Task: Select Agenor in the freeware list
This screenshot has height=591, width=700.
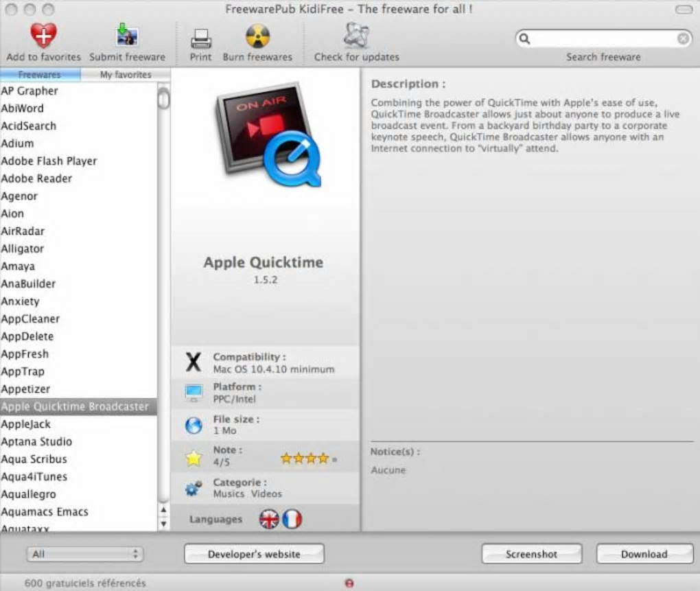Action: [x=78, y=196]
